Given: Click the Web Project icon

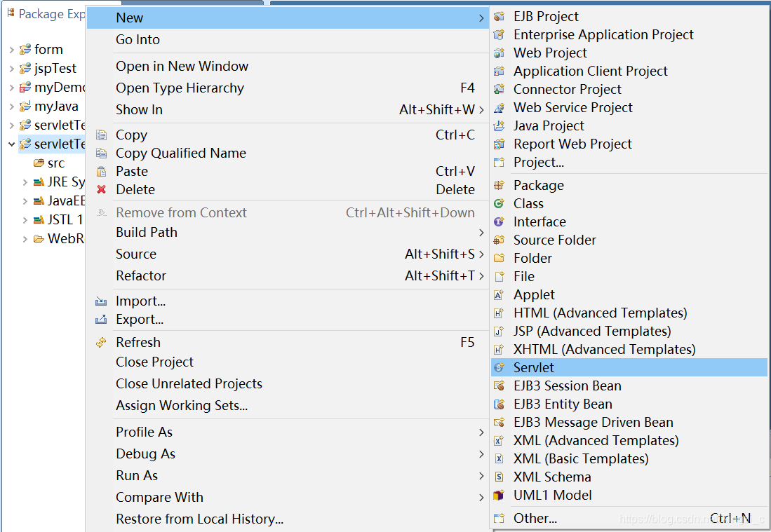Looking at the screenshot, I should [x=499, y=53].
